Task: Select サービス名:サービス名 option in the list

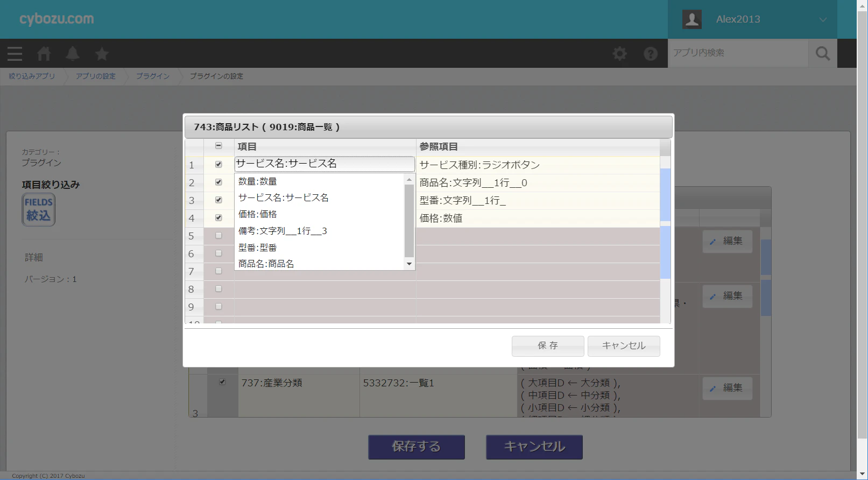Action: (x=320, y=197)
